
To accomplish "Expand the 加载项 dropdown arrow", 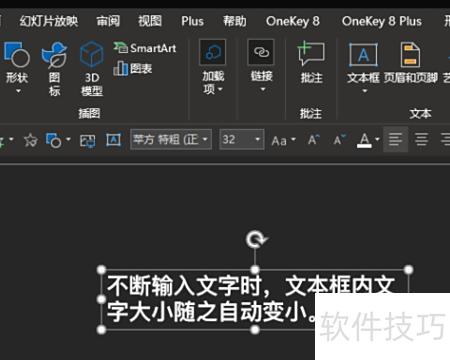I will pos(220,89).
